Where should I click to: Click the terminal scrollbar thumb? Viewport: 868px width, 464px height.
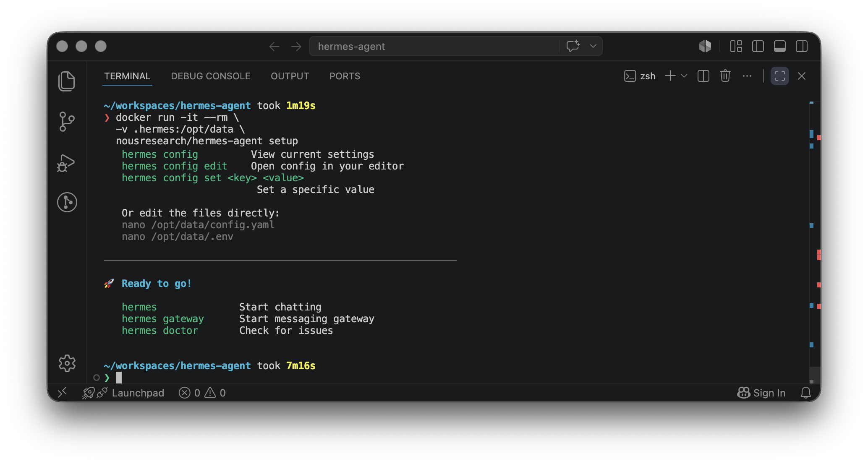pos(815,375)
